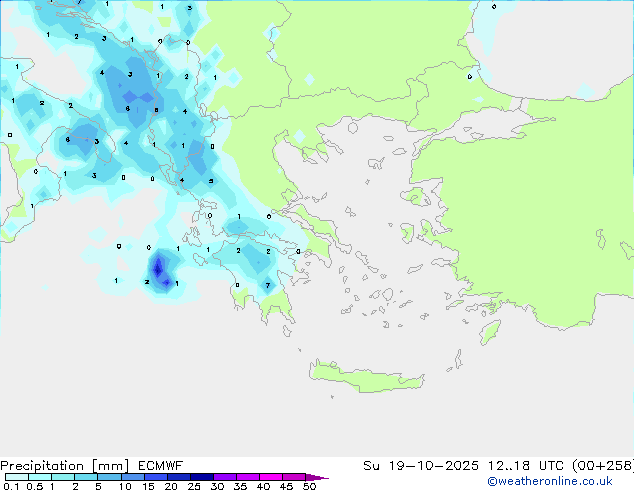Image resolution: width=634 pixels, height=490 pixels.
Task: Pick the 25–30 mm dark blue swatch
Action: pos(202,477)
